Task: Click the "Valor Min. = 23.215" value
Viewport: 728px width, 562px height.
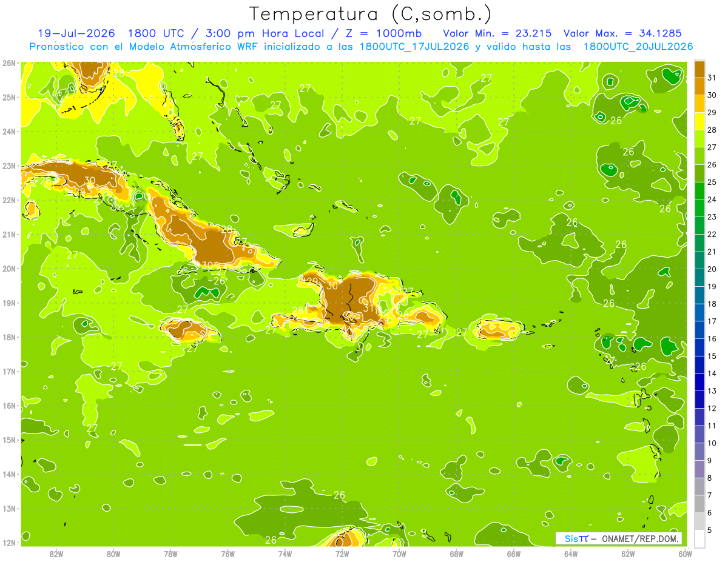Action: coord(497,33)
